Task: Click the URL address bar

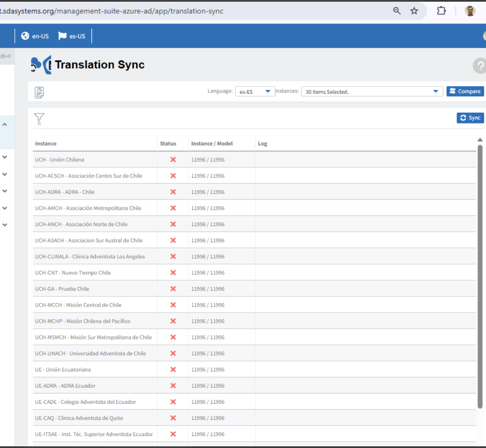Action: point(192,11)
